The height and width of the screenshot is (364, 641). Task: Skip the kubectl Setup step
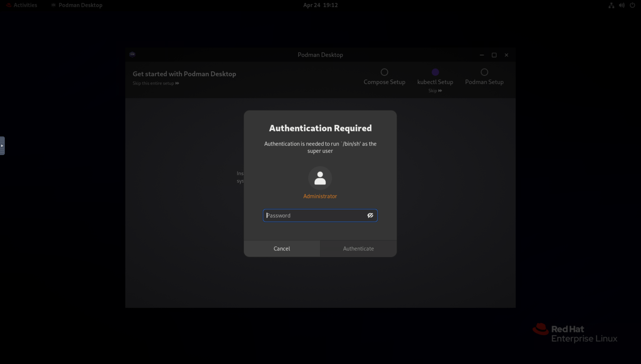[x=435, y=91]
